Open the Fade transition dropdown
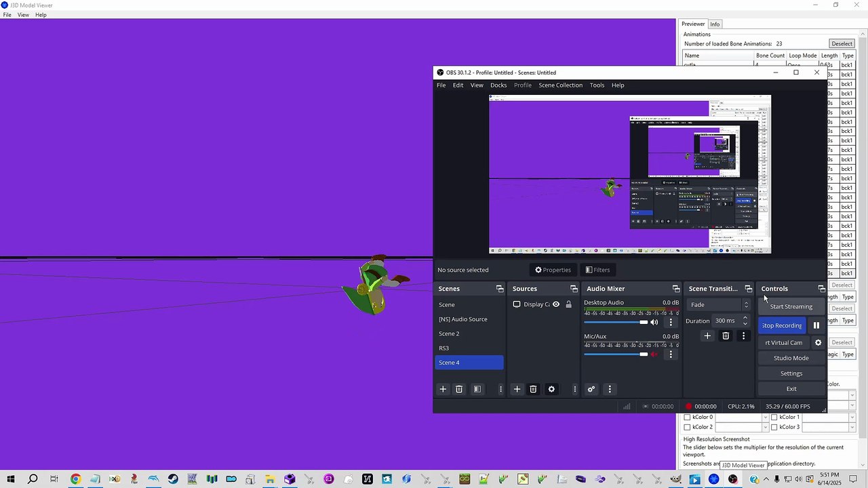The width and height of the screenshot is (868, 488). tap(718, 305)
